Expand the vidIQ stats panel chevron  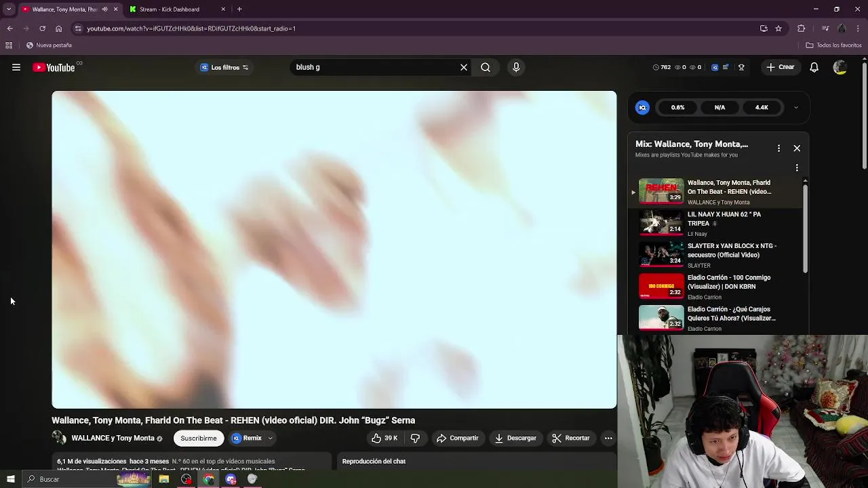click(x=796, y=107)
